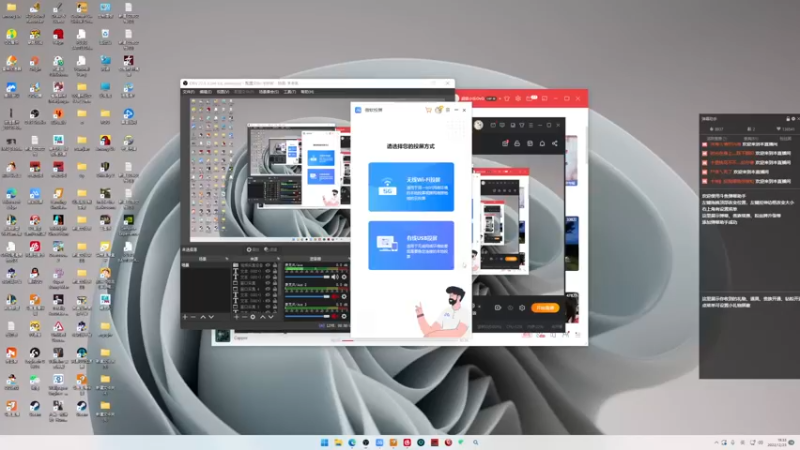Image resolution: width=800 pixels, height=450 pixels.
Task: Click the 属性 button above Sources
Action: click(254, 249)
